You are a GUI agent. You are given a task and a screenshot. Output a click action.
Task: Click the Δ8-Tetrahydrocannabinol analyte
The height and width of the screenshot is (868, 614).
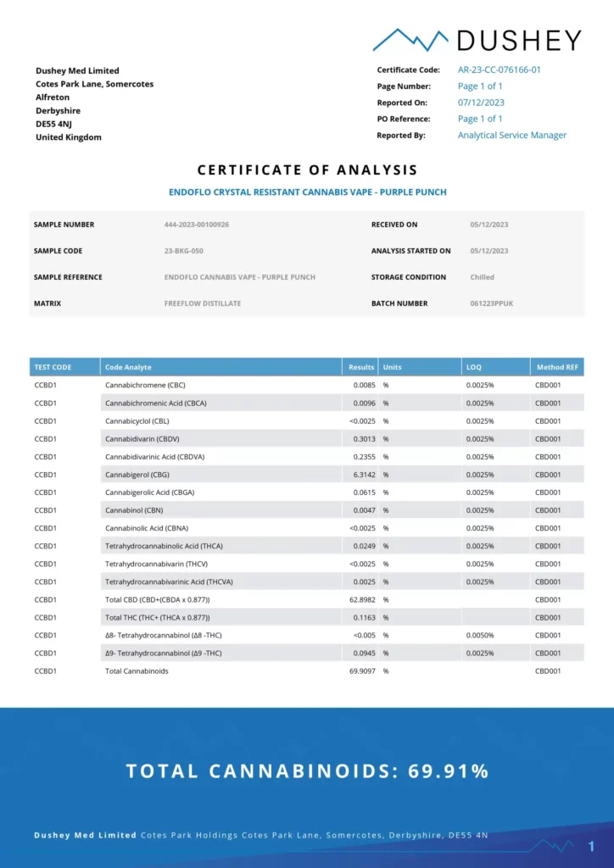pos(164,636)
